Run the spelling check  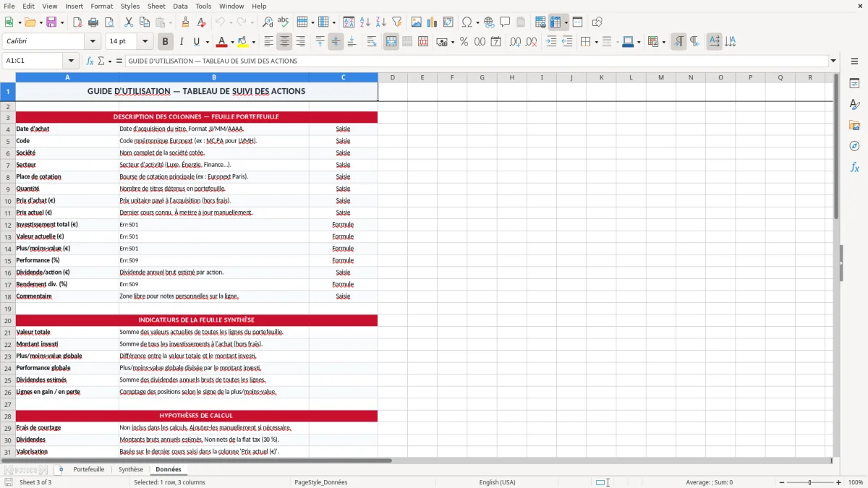[x=284, y=22]
